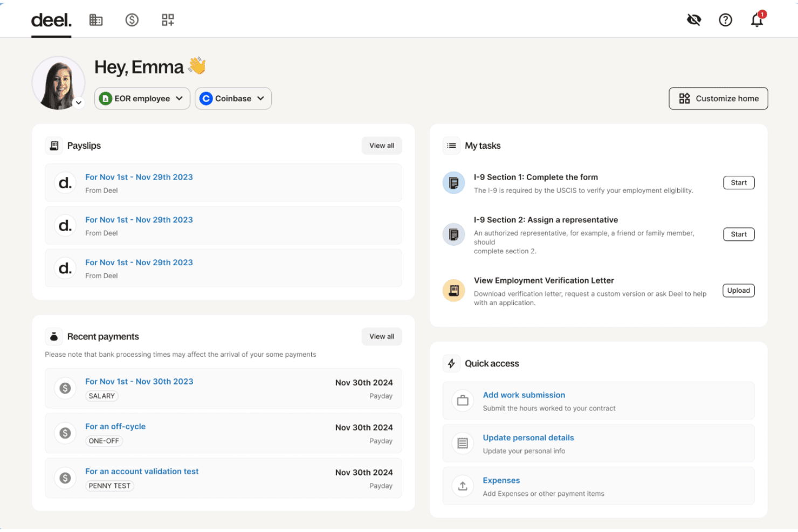Open the organization building icon in top nav
The image size is (798, 532).
[96, 20]
